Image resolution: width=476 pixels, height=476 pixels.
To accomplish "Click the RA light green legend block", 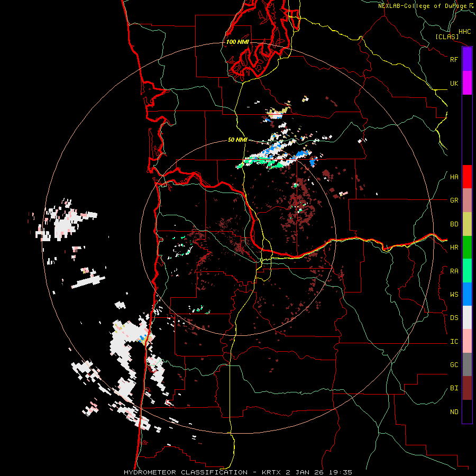I will (467, 271).
